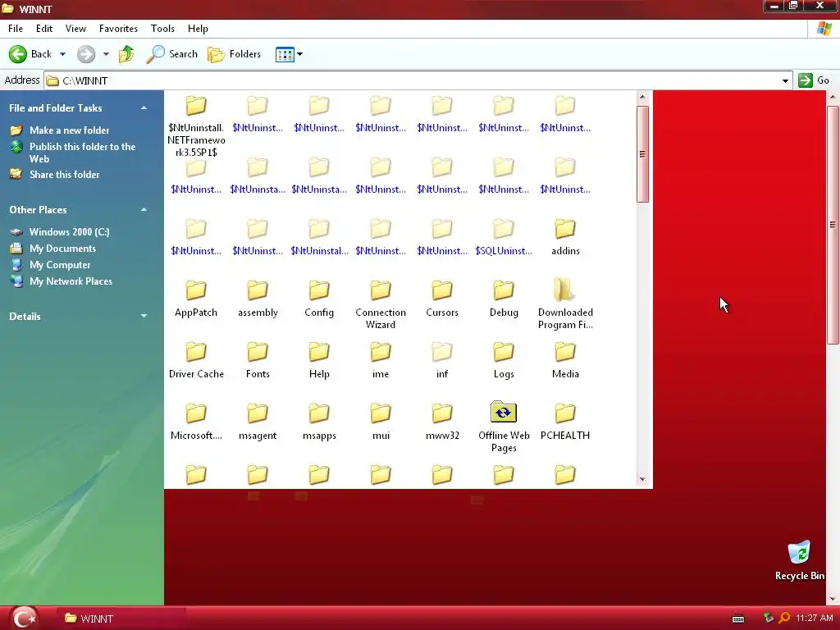Screen dimensions: 840x630
Task: Select the $SQLUninst... folder
Action: coord(504,236)
